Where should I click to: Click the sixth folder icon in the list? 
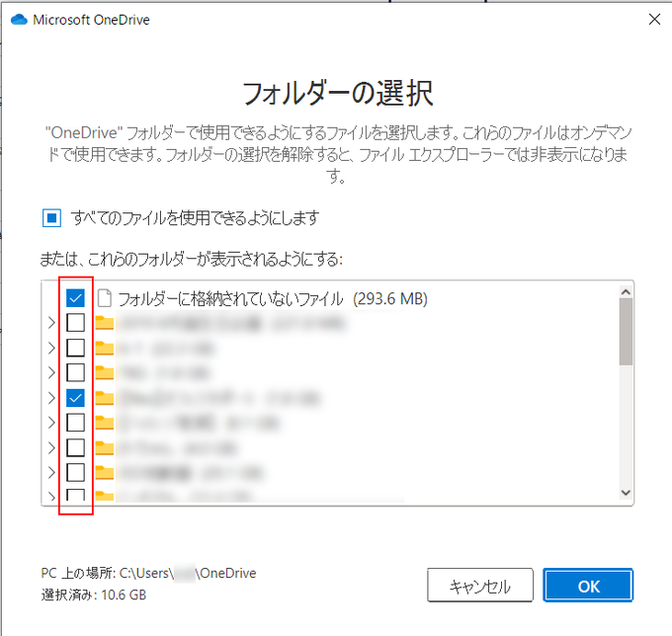[x=105, y=448]
